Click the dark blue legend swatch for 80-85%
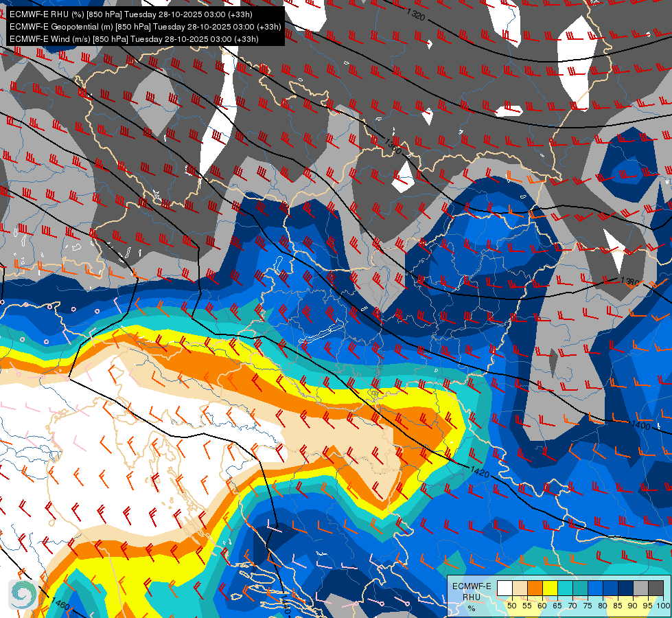This screenshot has width=672, height=618. pos(611,588)
